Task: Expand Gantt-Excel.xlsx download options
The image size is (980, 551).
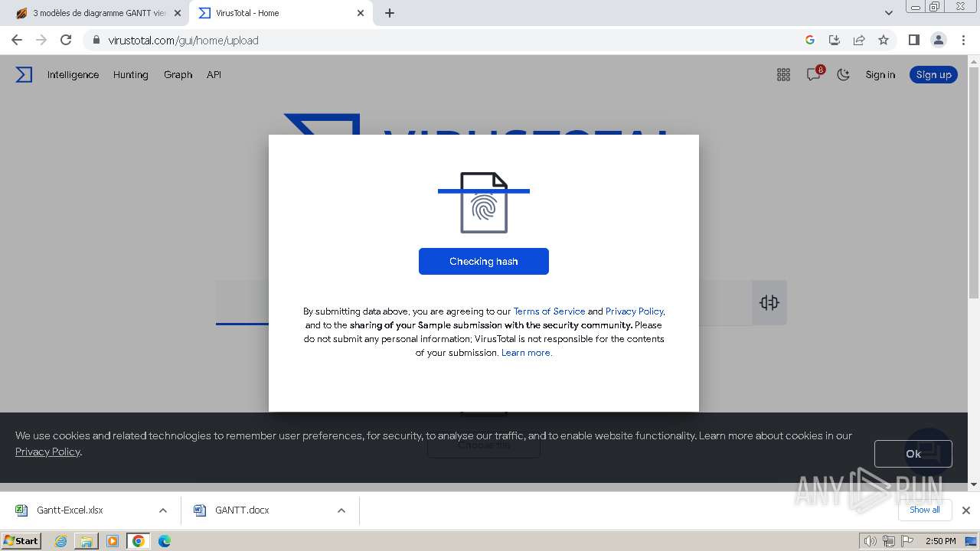Action: 162,510
